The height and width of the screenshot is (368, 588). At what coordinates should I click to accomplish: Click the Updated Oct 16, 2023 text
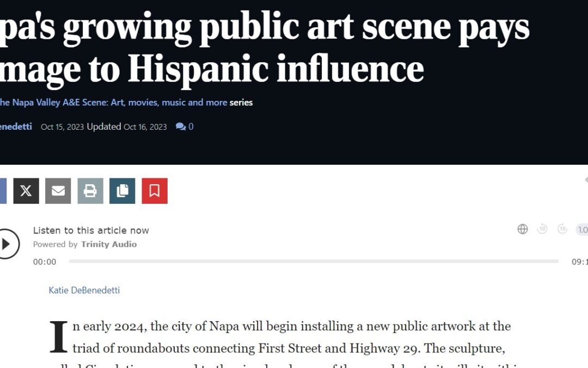coord(127,127)
